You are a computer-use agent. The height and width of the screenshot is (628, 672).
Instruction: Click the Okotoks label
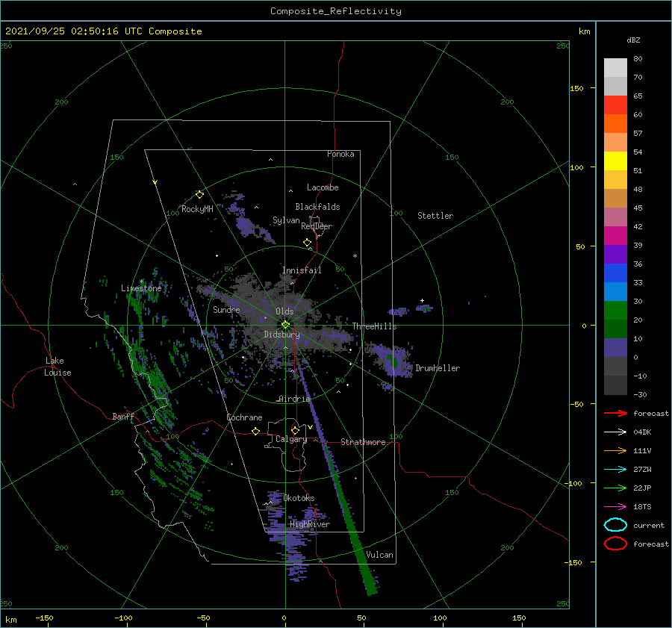click(x=299, y=497)
